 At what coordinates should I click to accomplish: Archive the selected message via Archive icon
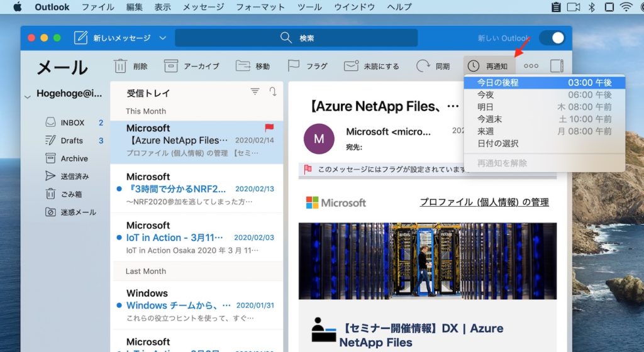[170, 66]
